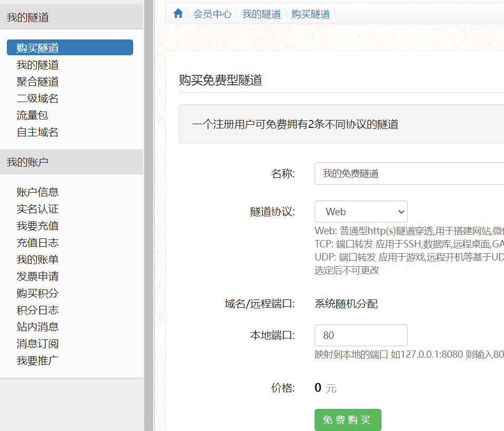Viewport: 504px width, 431px height.
Task: Open 站内消息 sidebar item
Action: point(37,327)
